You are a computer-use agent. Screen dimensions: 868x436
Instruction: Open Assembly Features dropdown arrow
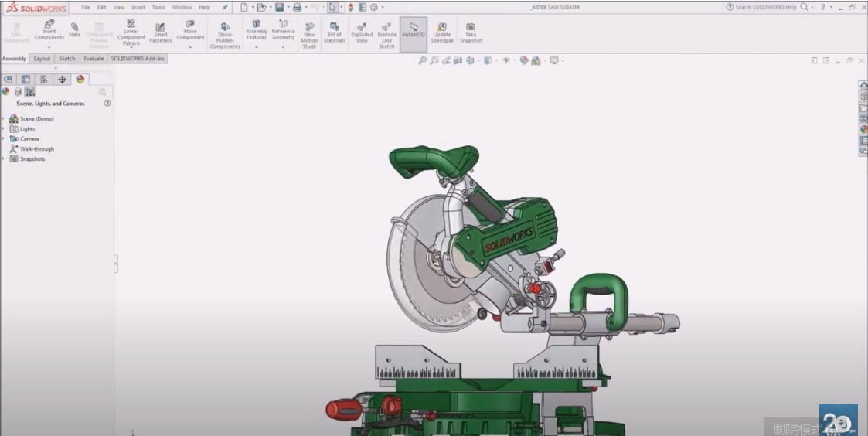(x=257, y=47)
